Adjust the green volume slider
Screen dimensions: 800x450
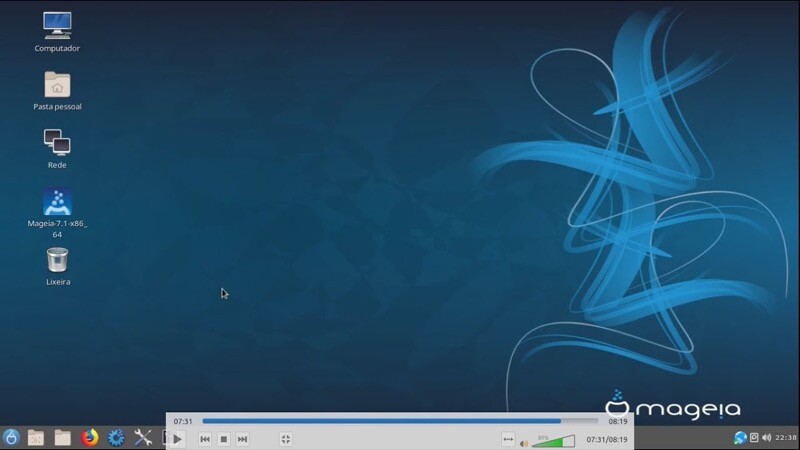coord(553,441)
